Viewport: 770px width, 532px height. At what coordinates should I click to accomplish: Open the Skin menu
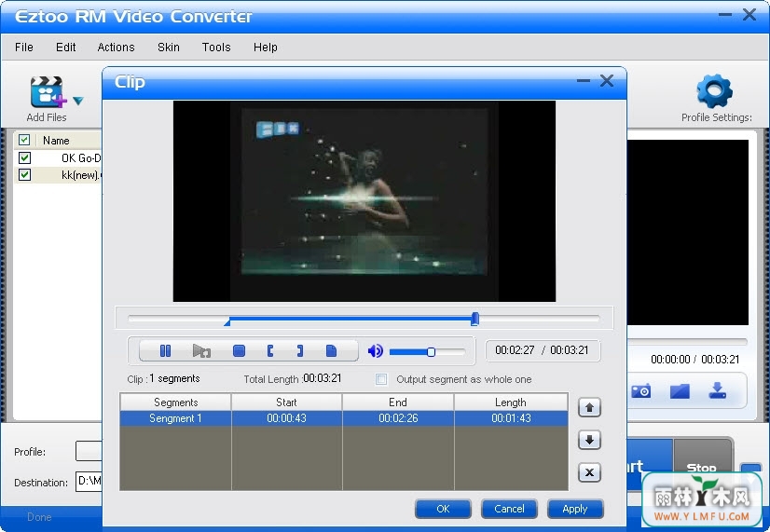[x=169, y=48]
